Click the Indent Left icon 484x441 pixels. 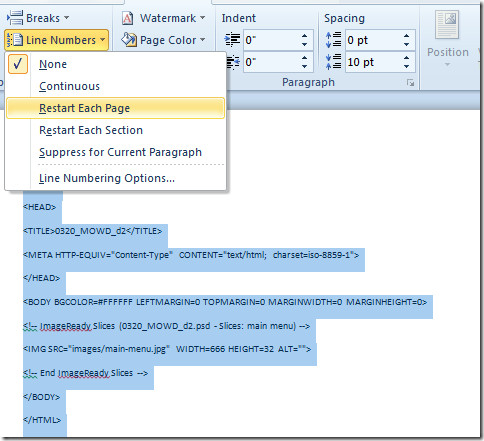(233, 40)
